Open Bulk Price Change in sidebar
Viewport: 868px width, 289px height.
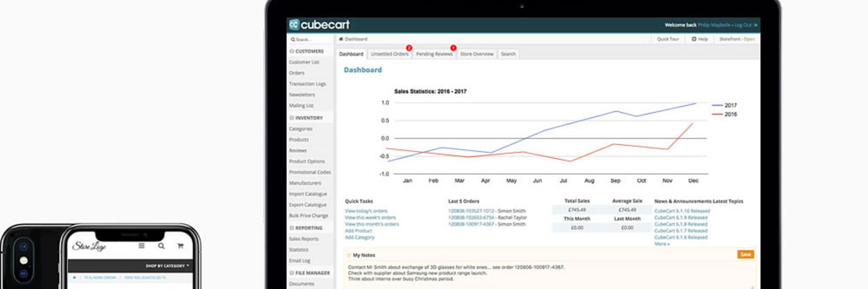(x=309, y=216)
